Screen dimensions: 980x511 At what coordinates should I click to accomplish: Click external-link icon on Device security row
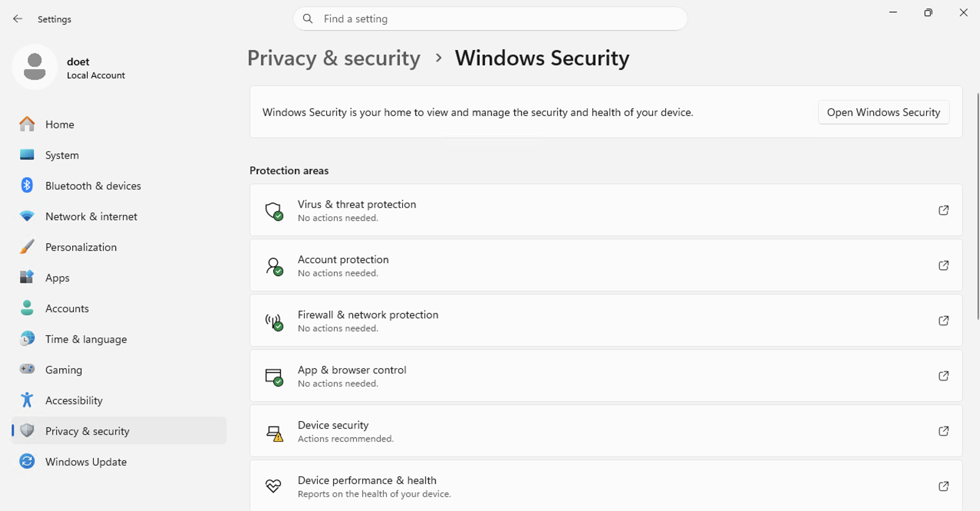coord(944,431)
